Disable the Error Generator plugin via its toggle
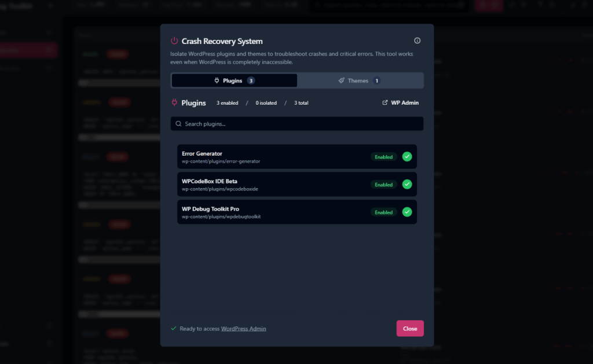The width and height of the screenshot is (593, 364). tap(407, 156)
